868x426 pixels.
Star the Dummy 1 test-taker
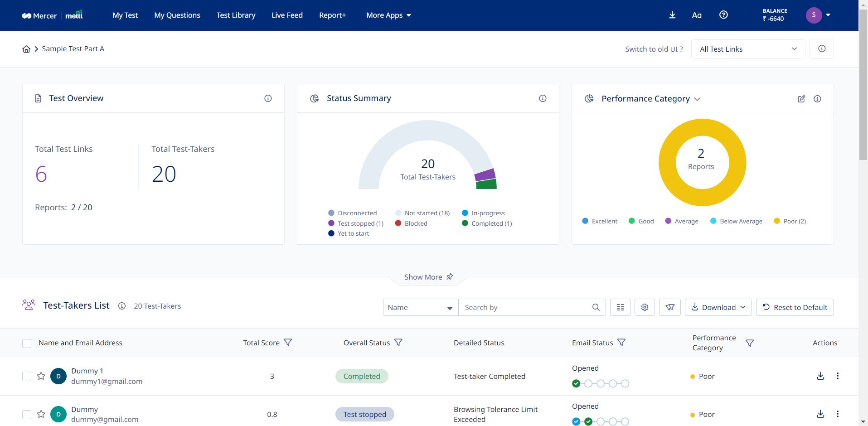tap(41, 376)
